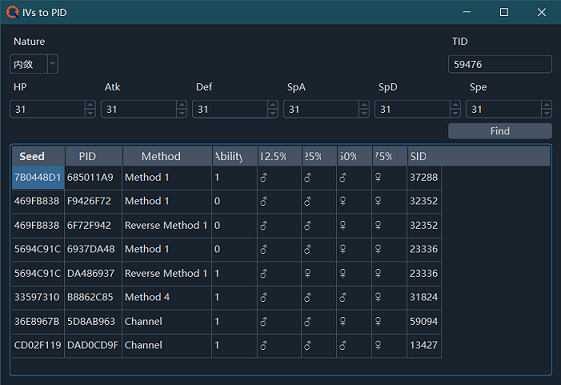
Task: Click female icon in 50% column of F9426F72 row
Action: 342,201
